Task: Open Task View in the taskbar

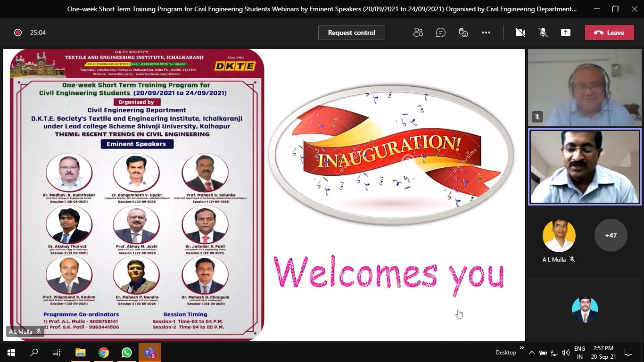Action: 57,352
